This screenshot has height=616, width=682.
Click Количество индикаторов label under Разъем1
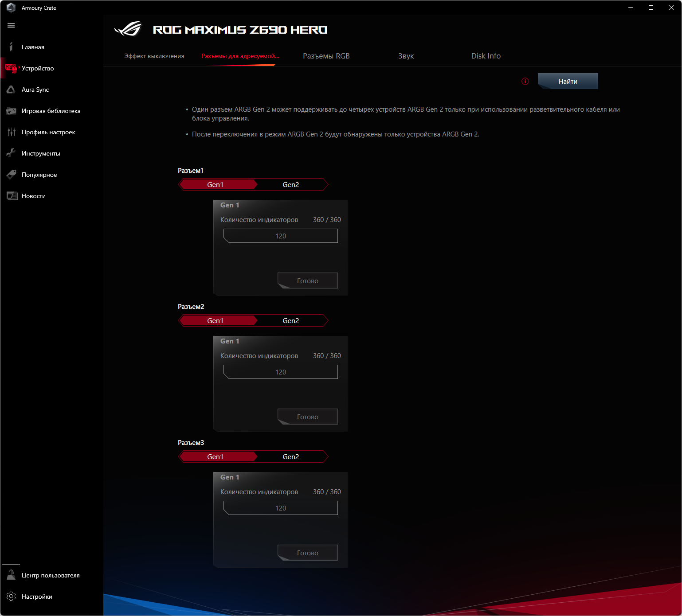[259, 220]
